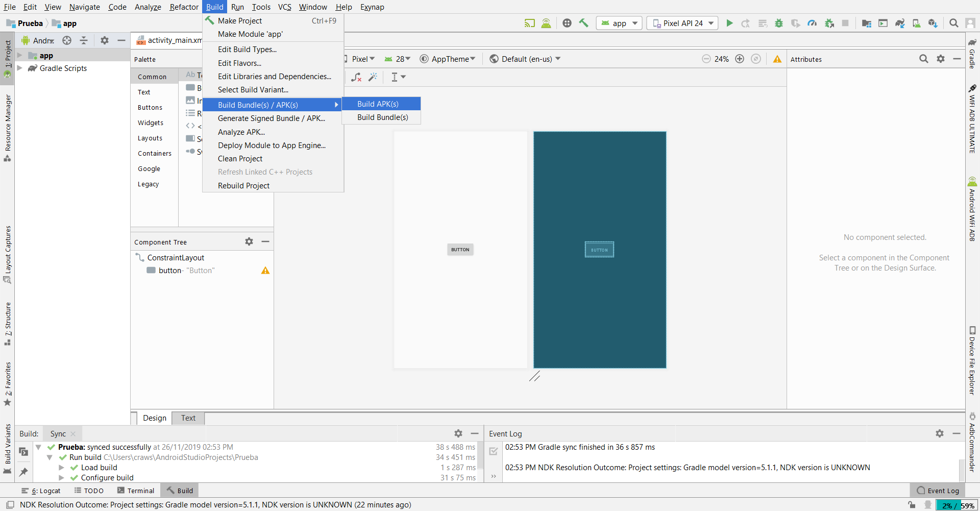Open the API 28 version dropdown
This screenshot has width=980, height=511.
click(x=398, y=59)
